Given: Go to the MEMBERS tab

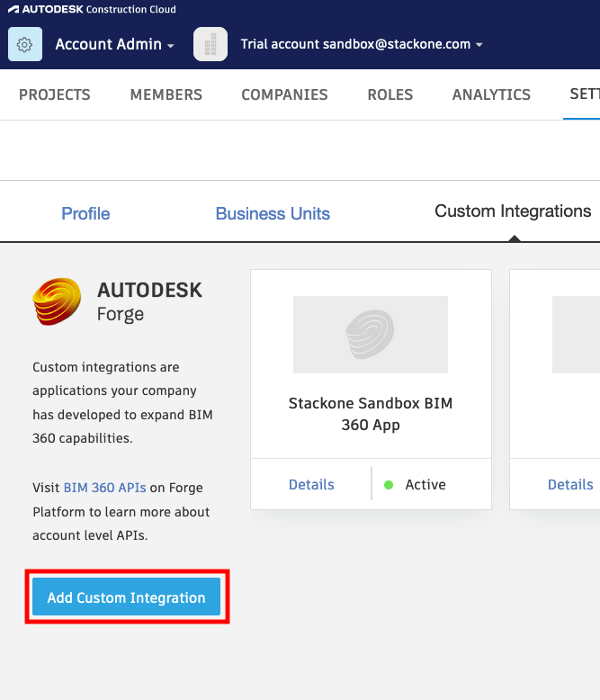Looking at the screenshot, I should pos(166,94).
